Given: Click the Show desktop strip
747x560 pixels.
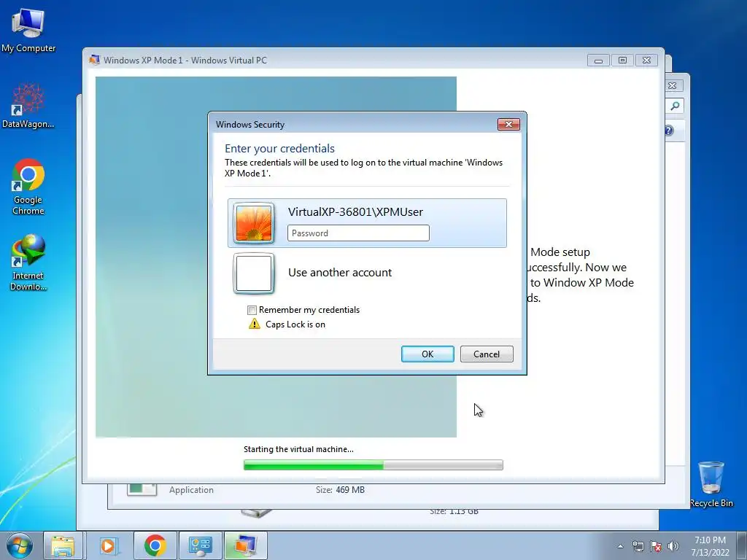Looking at the screenshot, I should click(742, 545).
